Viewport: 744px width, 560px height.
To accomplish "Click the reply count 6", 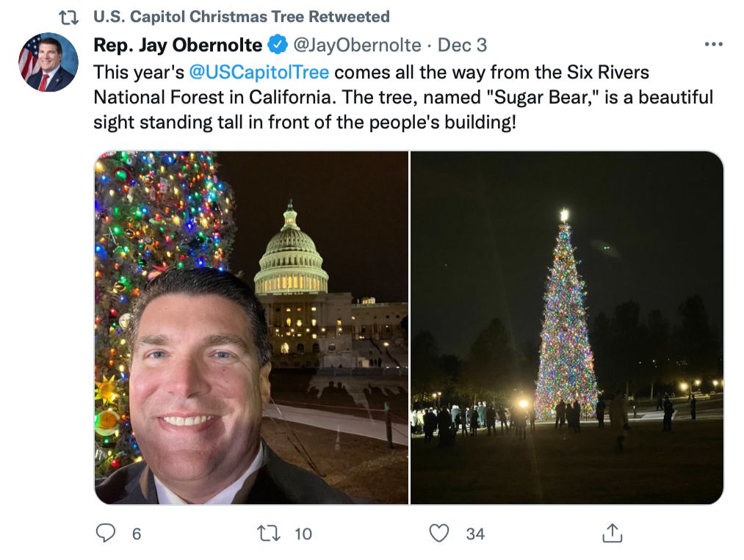I will coord(137,534).
